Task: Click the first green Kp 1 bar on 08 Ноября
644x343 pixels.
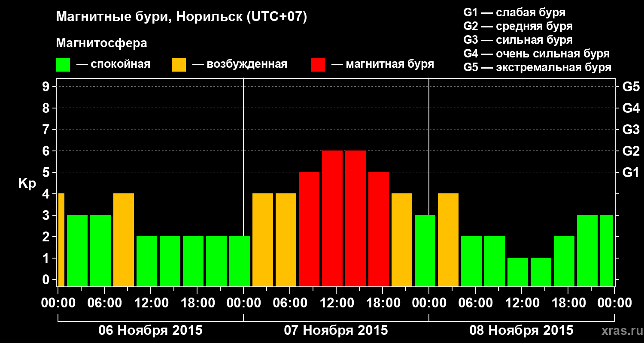Action: point(518,272)
